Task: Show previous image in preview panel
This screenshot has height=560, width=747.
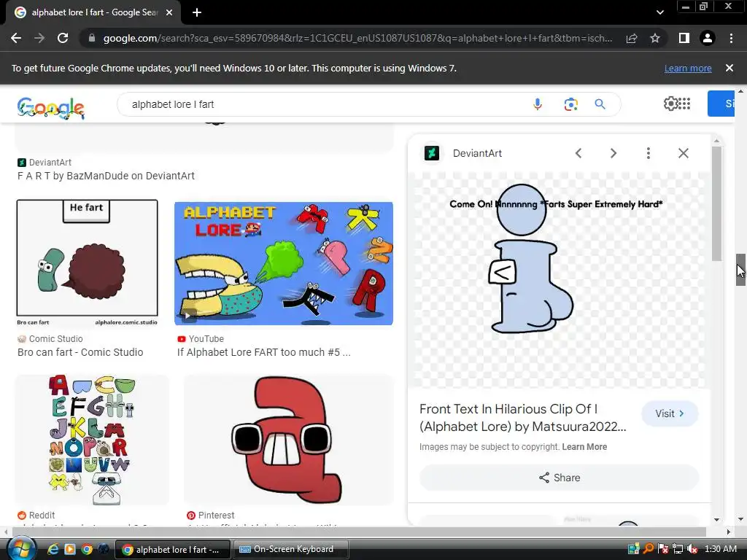Action: point(578,153)
